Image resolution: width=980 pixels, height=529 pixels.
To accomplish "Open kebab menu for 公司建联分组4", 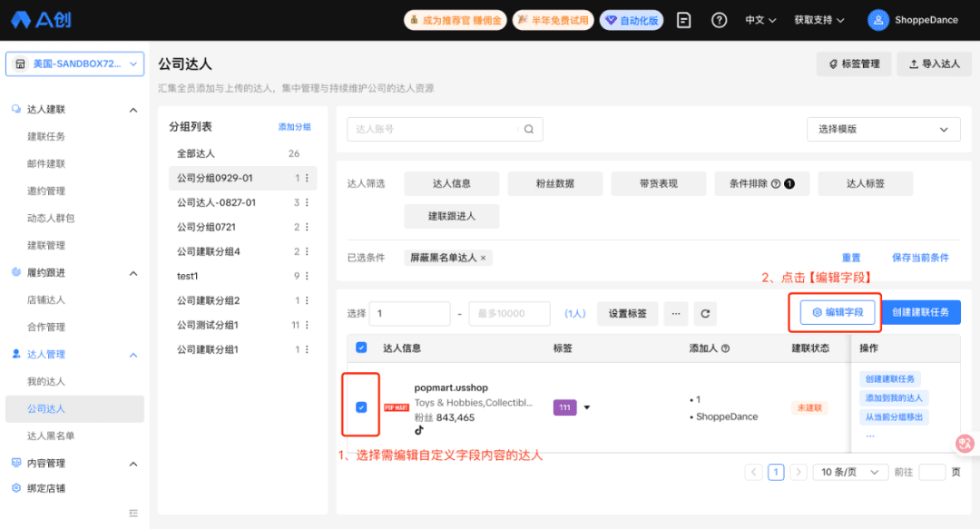I will pos(307,251).
